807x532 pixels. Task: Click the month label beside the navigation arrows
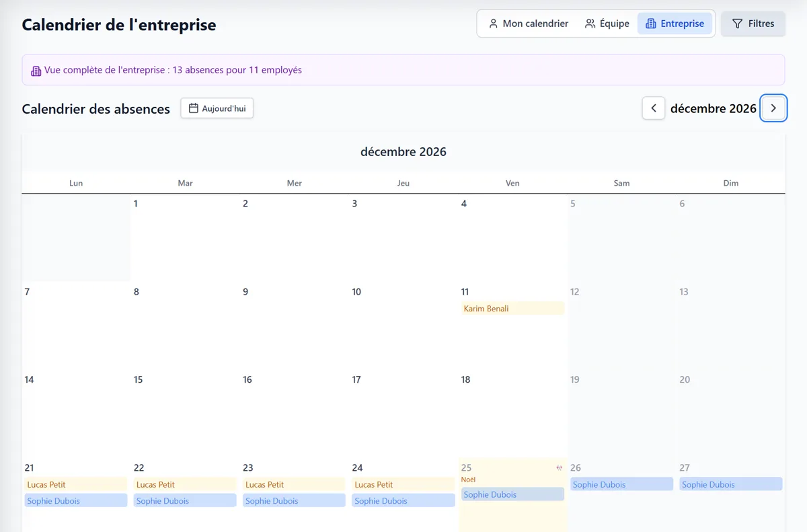coord(714,108)
